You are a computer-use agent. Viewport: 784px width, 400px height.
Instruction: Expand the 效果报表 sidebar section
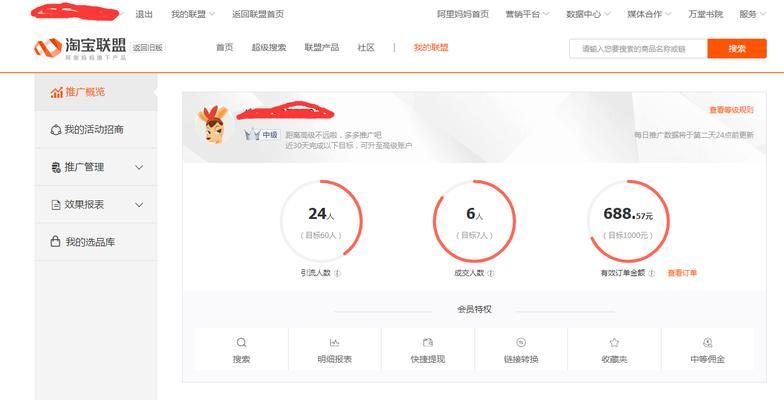(139, 205)
